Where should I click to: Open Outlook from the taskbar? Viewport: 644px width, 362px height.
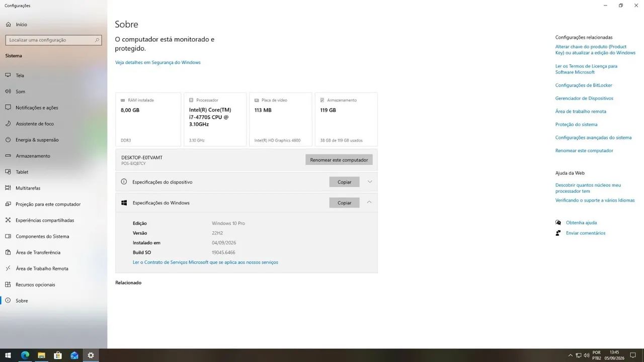point(74,355)
